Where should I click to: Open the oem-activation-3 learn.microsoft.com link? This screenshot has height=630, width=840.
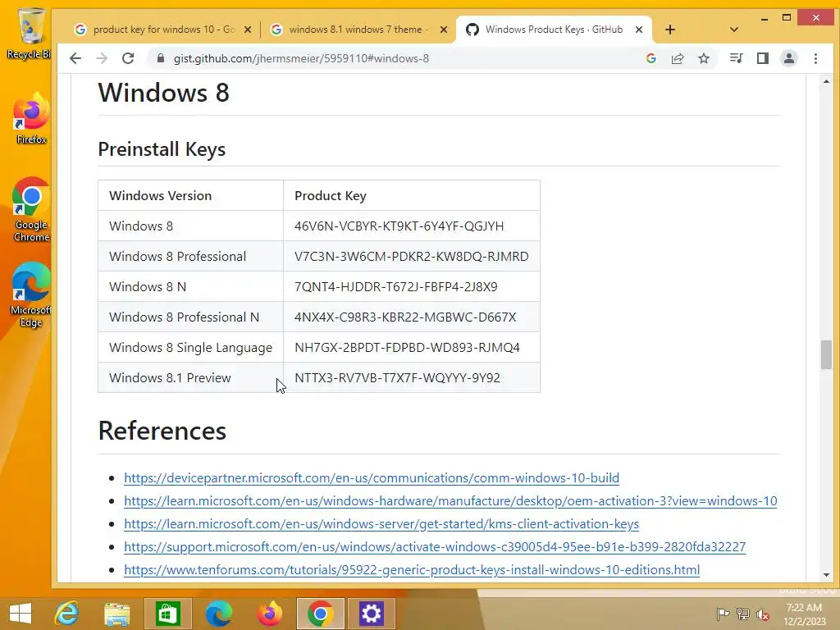pos(450,501)
